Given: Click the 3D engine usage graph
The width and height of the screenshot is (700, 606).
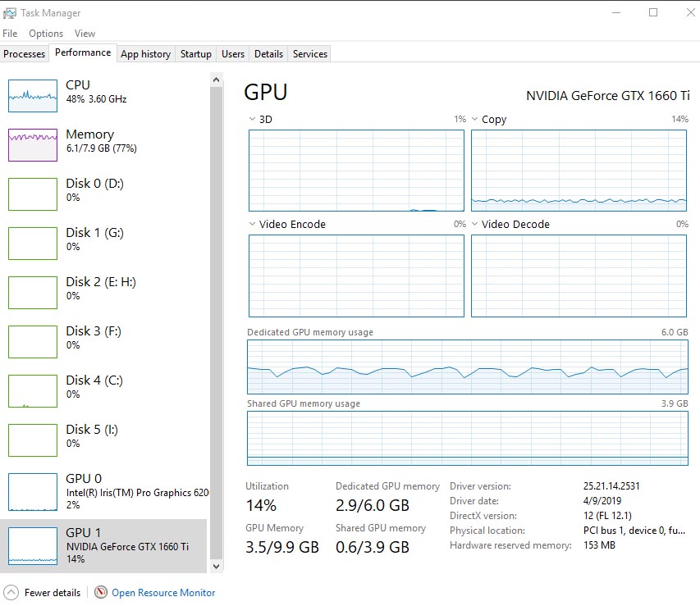Looking at the screenshot, I should (356, 171).
